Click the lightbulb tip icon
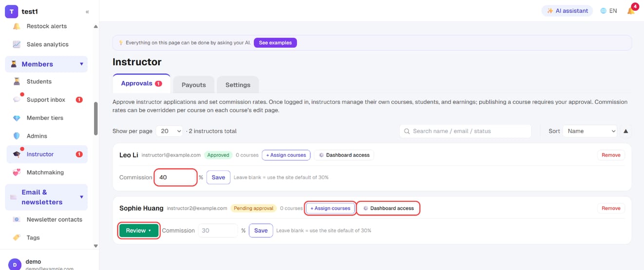 pos(121,43)
